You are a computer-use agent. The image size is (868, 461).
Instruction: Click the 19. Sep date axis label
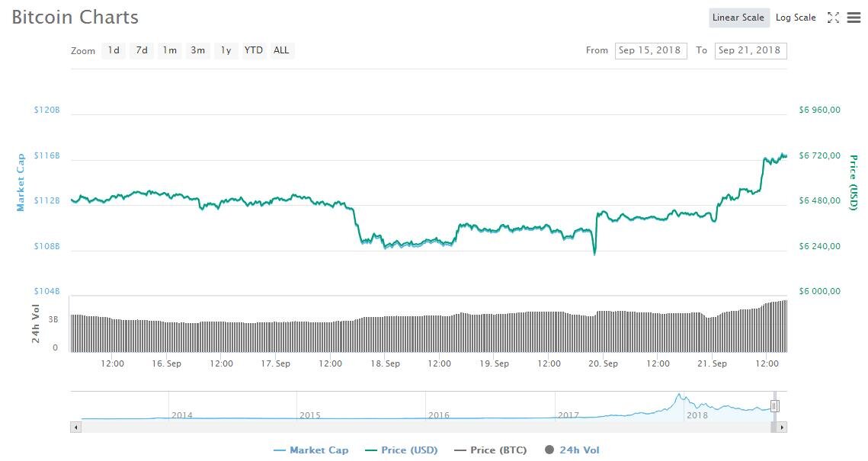coord(494,363)
